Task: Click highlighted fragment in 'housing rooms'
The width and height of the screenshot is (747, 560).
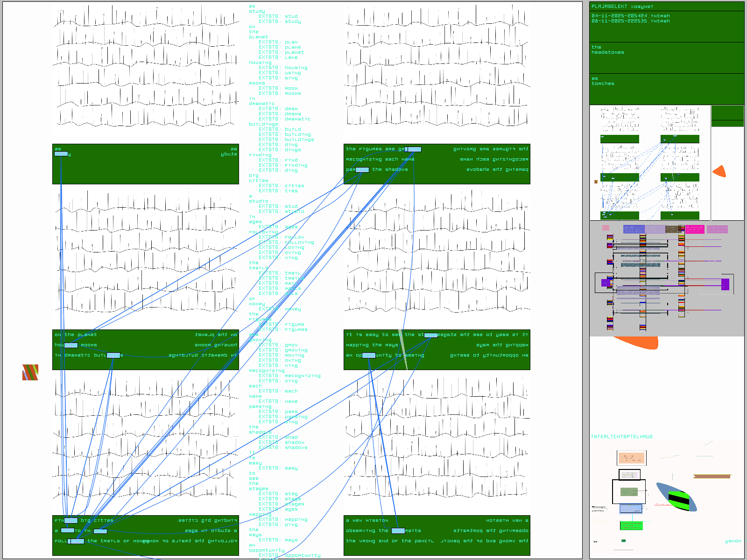Action: 71,345
